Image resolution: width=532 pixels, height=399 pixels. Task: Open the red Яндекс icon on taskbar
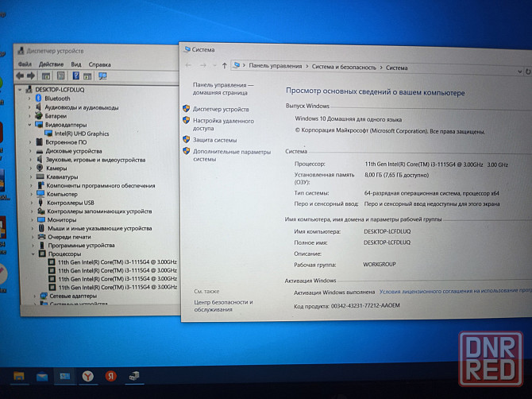[110, 376]
